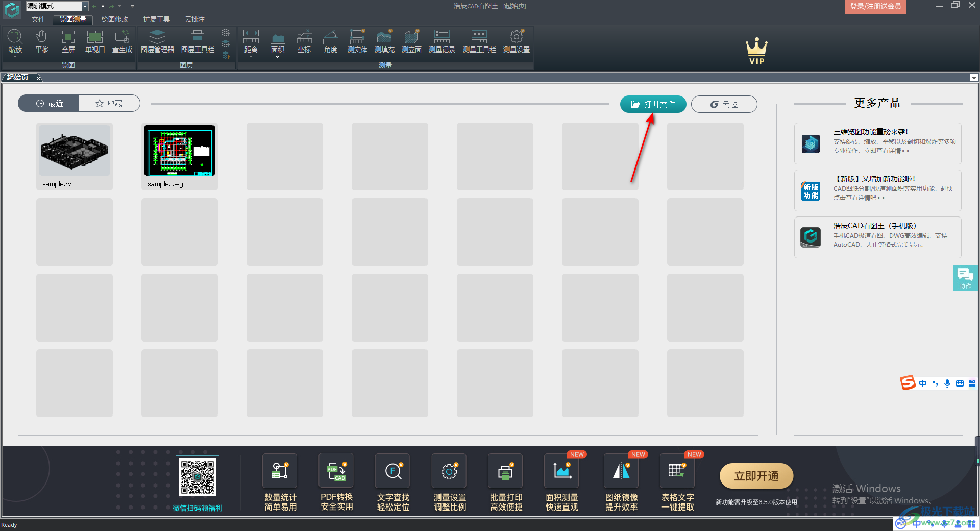The width and height of the screenshot is (980, 531).
Task: Activate the 平移 pan hand tool
Action: (42, 41)
